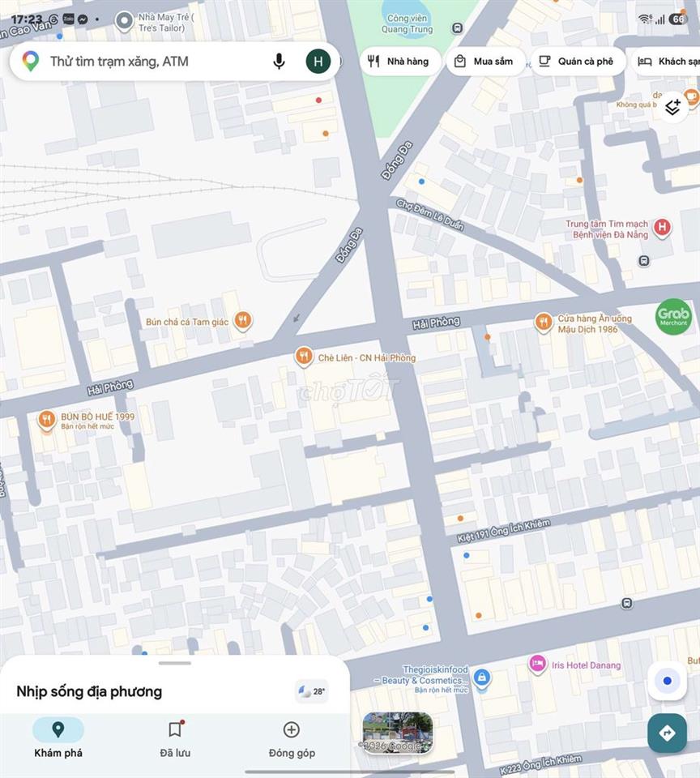Image resolution: width=700 pixels, height=778 pixels.
Task: Filter map by Nhà hàng
Action: [399, 62]
